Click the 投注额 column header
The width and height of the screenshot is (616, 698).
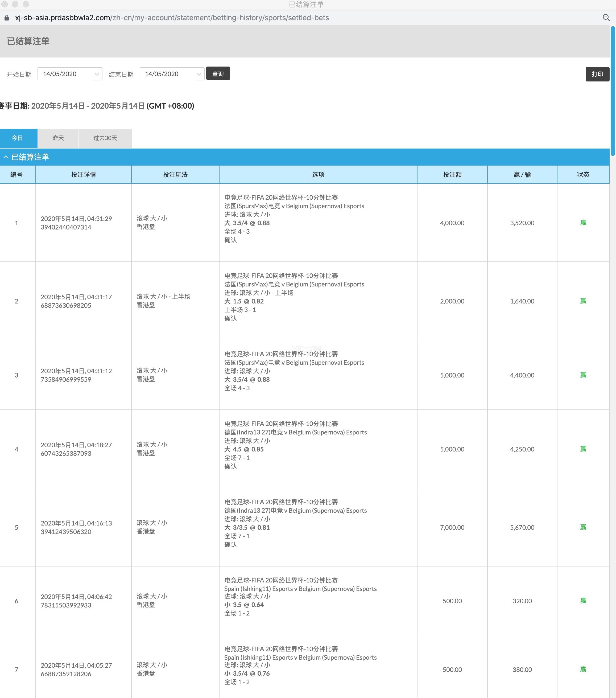coord(452,175)
